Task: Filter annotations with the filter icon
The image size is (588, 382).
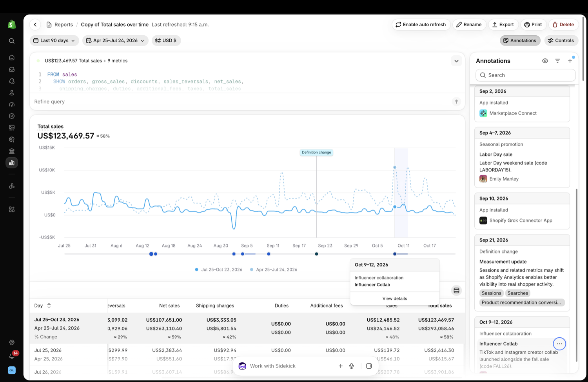Action: click(557, 61)
